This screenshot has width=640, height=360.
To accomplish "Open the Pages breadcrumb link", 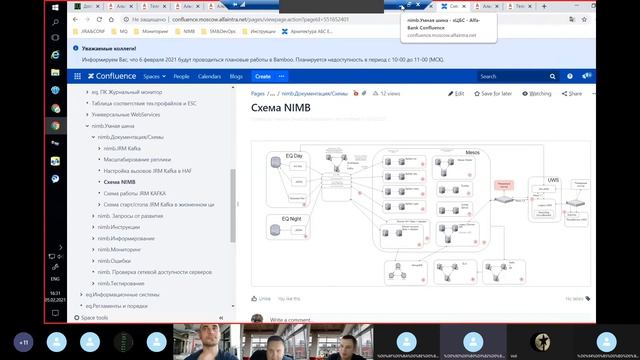I will tap(258, 94).
